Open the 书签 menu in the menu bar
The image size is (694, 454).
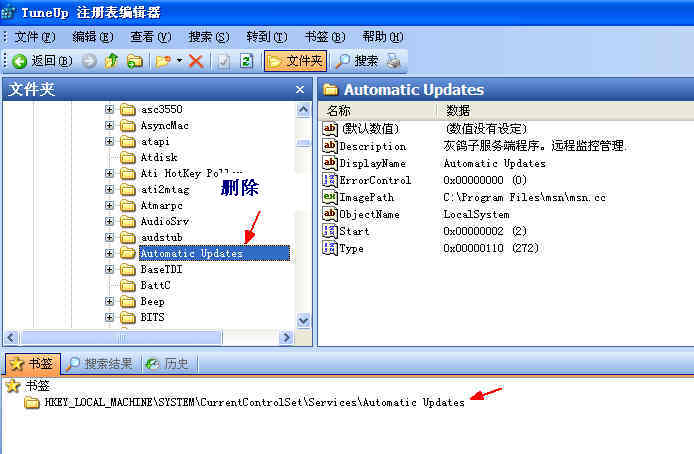pos(325,37)
